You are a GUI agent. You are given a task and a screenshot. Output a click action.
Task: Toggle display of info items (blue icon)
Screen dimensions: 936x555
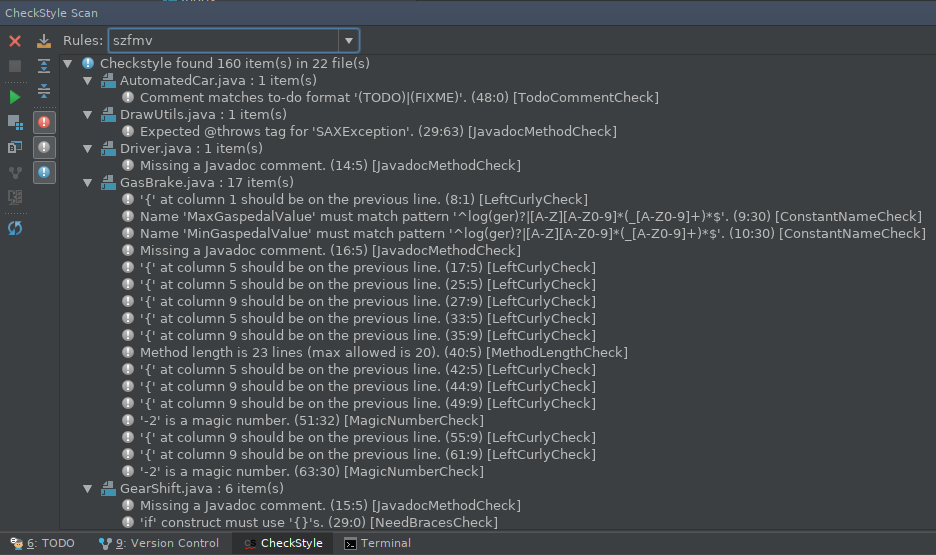pyautogui.click(x=45, y=173)
